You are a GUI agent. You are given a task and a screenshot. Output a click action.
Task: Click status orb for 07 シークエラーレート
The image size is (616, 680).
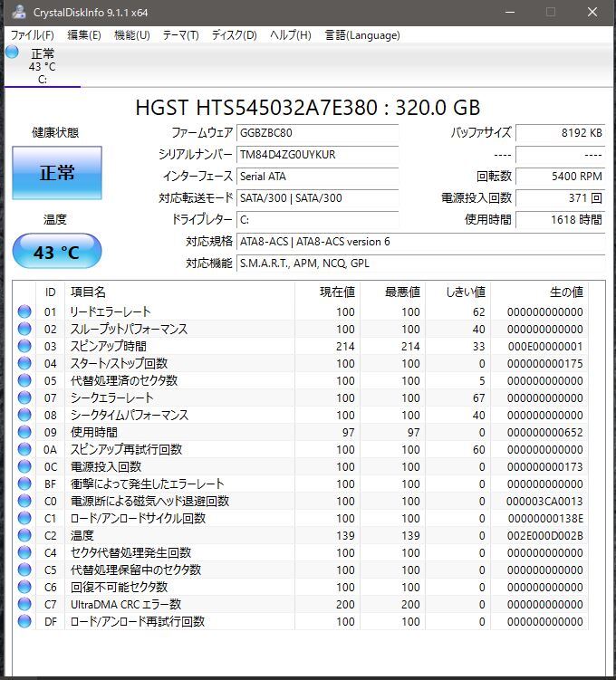24,397
